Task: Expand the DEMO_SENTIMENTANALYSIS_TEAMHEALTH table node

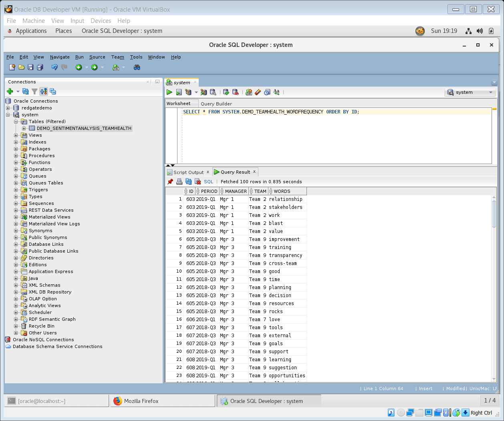Action: 24,128
